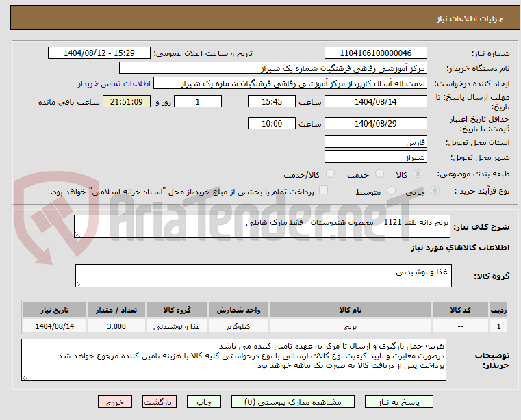Click the response deadline date 1404/08/14 field
This screenshot has height=420, width=521.
(x=375, y=102)
